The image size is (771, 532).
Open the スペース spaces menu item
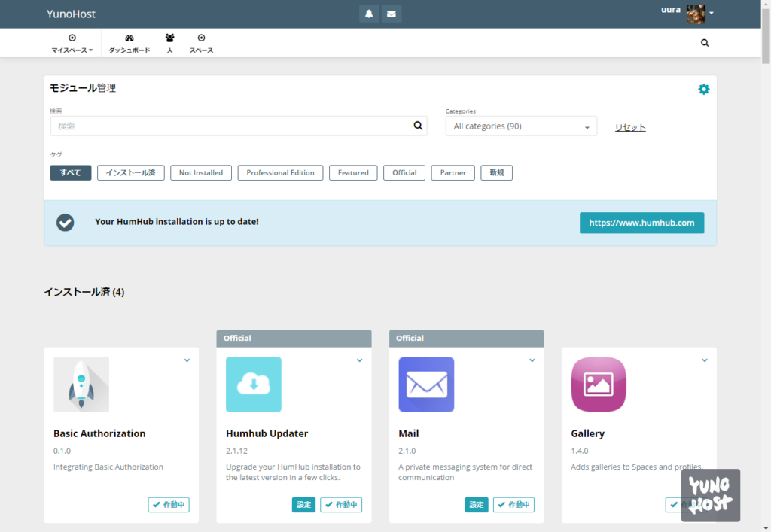pyautogui.click(x=201, y=43)
